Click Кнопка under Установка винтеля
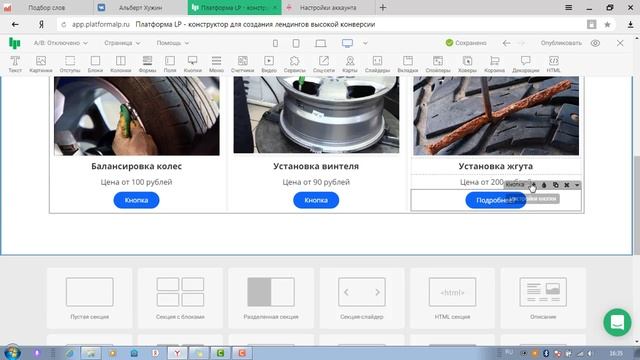This screenshot has height=360, width=640. pyautogui.click(x=316, y=200)
